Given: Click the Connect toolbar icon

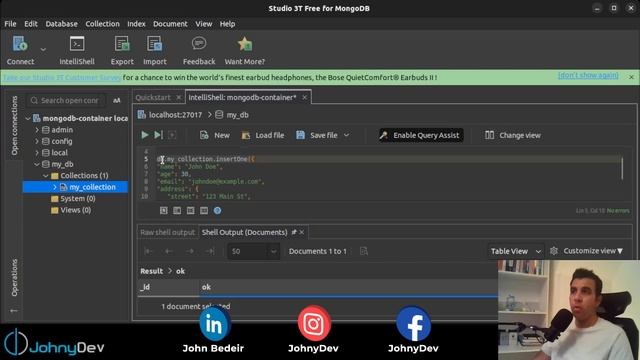Looking at the screenshot, I should (x=20, y=44).
